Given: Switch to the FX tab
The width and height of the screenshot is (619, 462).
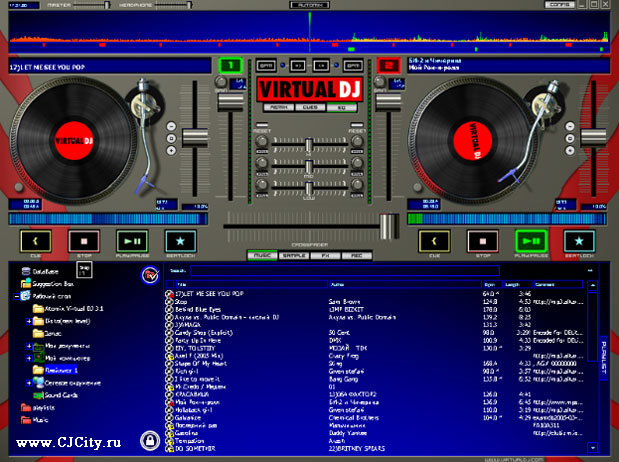Looking at the screenshot, I should (x=325, y=255).
